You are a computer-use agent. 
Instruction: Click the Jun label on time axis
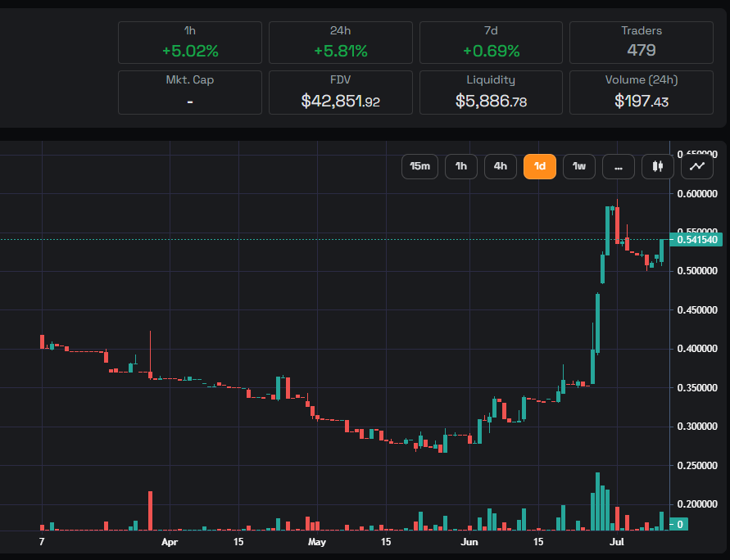[x=469, y=542]
